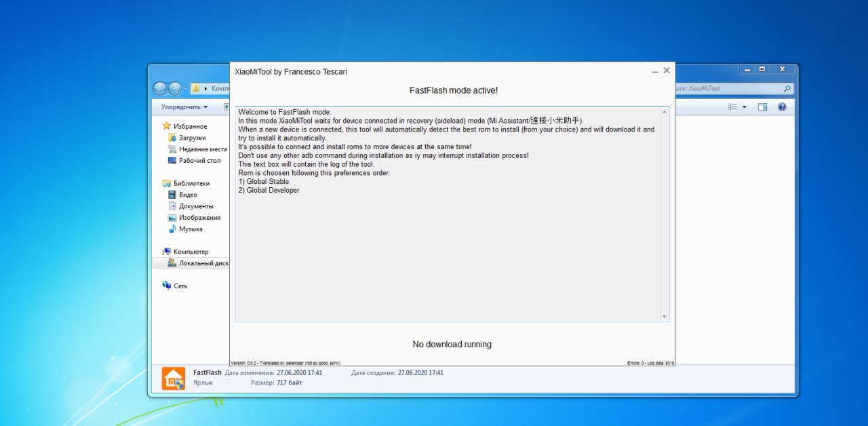Click the magnifier search icon in Explorer
This screenshot has height=426, width=868.
(x=787, y=88)
